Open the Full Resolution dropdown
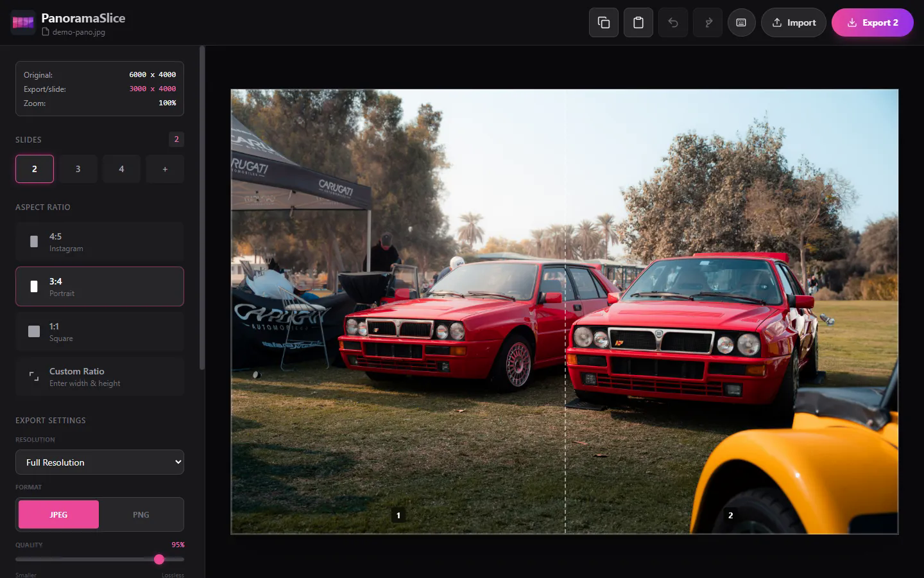The height and width of the screenshot is (578, 924). click(x=99, y=462)
